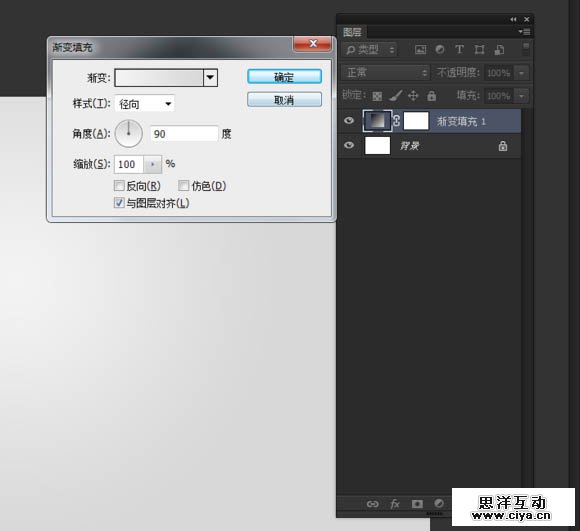Lock position move icon
This screenshot has height=531, width=580.
click(x=413, y=96)
